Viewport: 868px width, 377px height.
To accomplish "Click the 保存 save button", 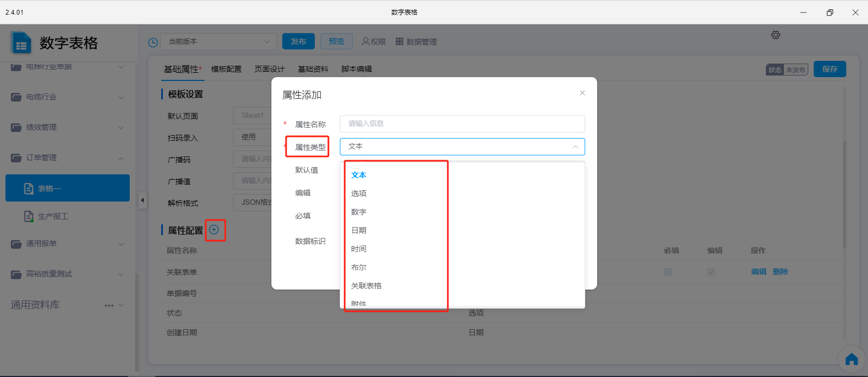I will pos(829,70).
